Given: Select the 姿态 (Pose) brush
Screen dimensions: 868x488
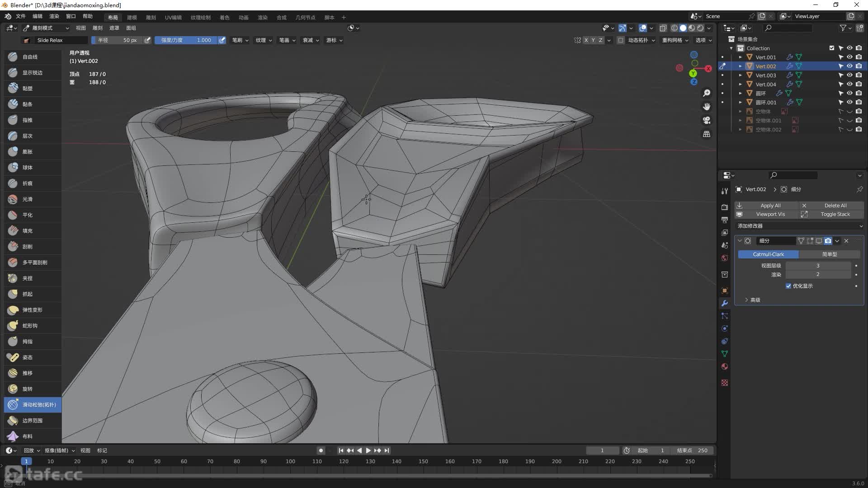Looking at the screenshot, I should coord(33,357).
